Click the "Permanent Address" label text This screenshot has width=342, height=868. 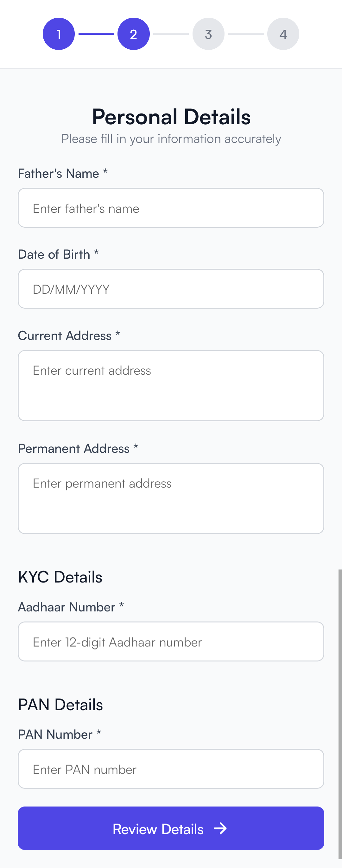point(74,448)
